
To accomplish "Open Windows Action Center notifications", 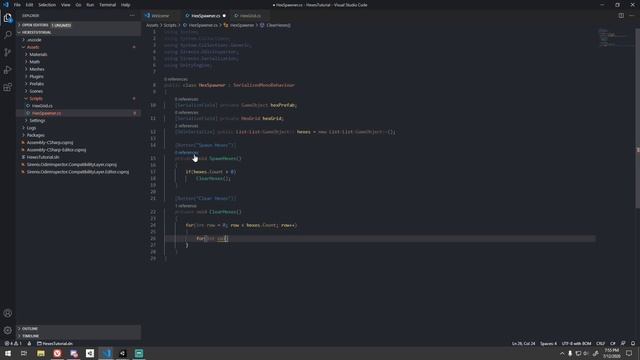I will (629, 353).
